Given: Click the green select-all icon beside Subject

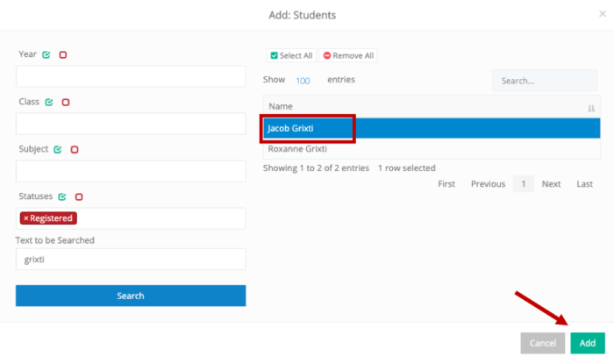Looking at the screenshot, I should (58, 149).
